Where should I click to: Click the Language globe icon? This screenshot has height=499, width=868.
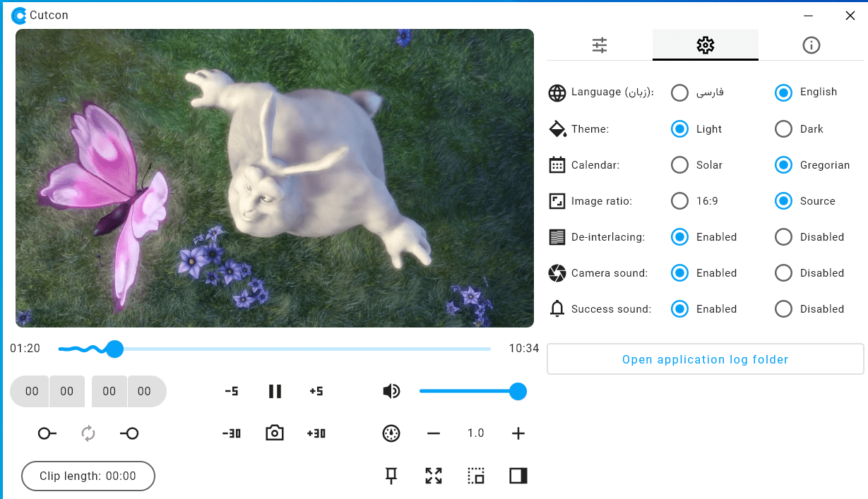click(557, 92)
